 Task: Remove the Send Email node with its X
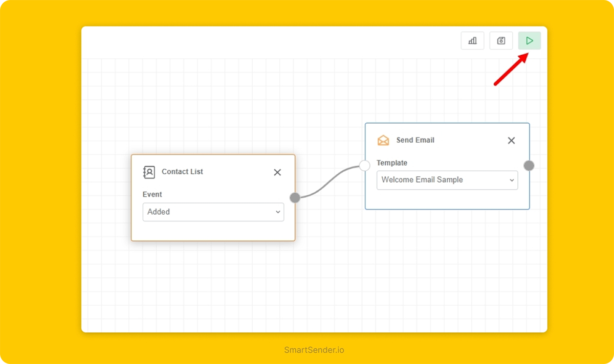tap(511, 141)
